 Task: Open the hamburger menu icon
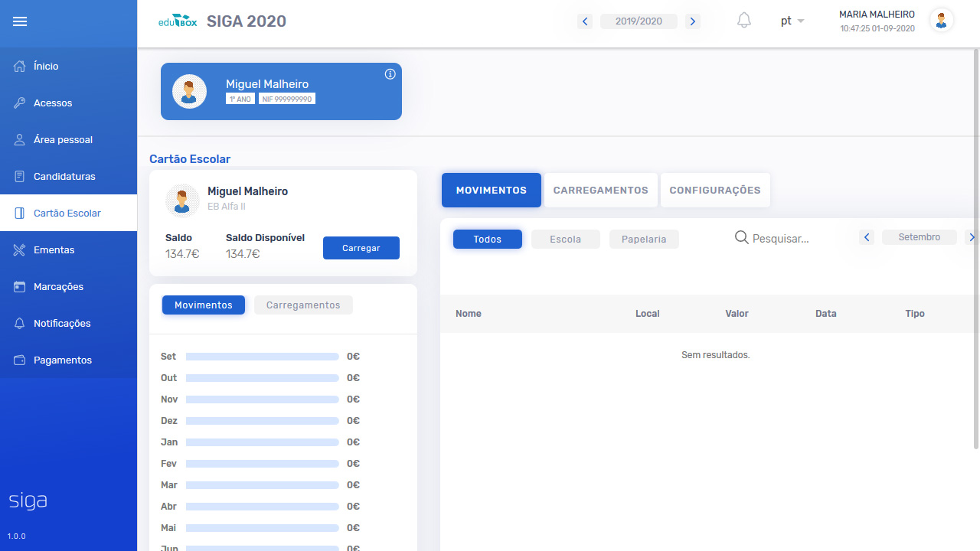20,21
